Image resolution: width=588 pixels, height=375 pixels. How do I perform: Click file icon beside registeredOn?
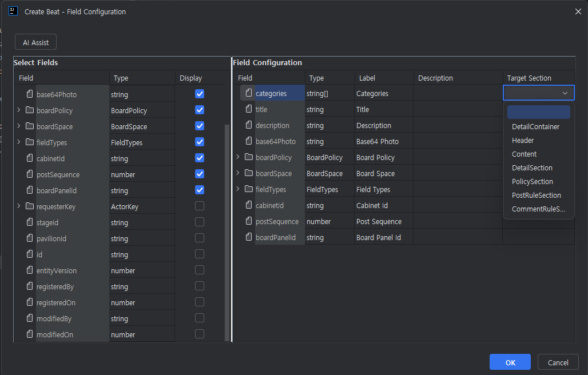coord(30,302)
